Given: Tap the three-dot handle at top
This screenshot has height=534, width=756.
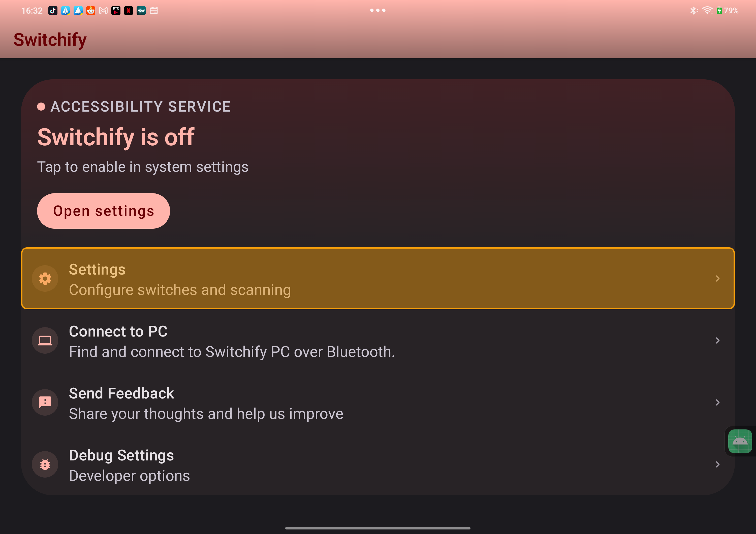Looking at the screenshot, I should [x=378, y=10].
